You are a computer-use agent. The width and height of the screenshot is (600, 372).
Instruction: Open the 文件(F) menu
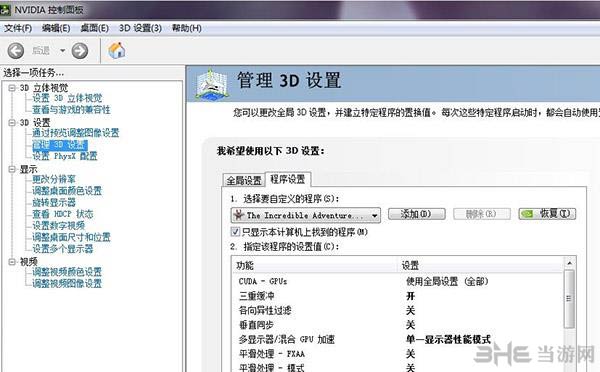(x=18, y=28)
